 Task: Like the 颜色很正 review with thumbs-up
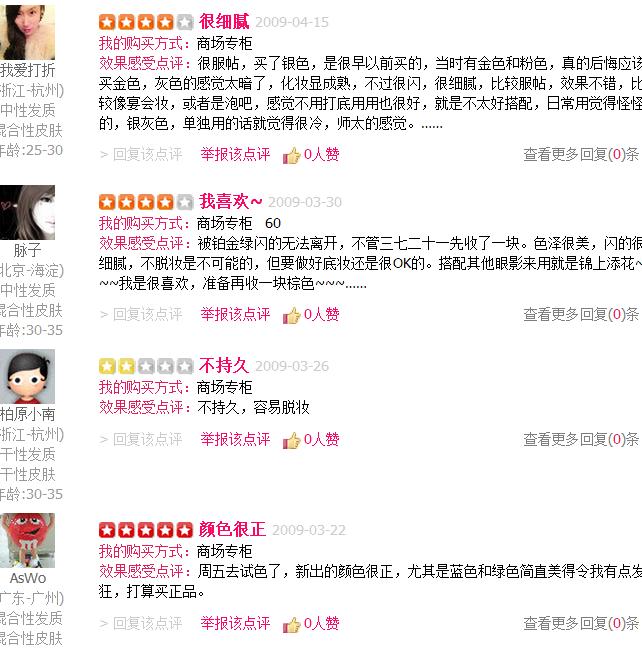tap(292, 624)
